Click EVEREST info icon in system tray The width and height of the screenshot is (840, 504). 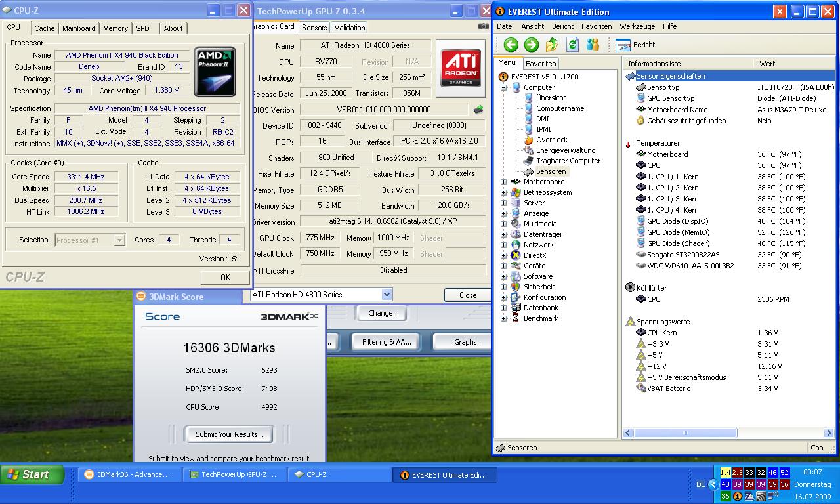coord(738,497)
